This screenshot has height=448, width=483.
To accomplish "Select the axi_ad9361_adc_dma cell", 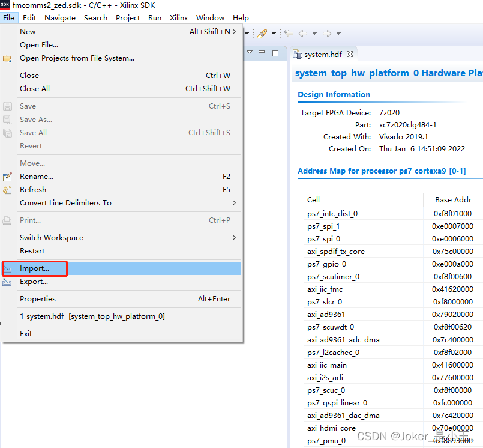I will point(343,340).
